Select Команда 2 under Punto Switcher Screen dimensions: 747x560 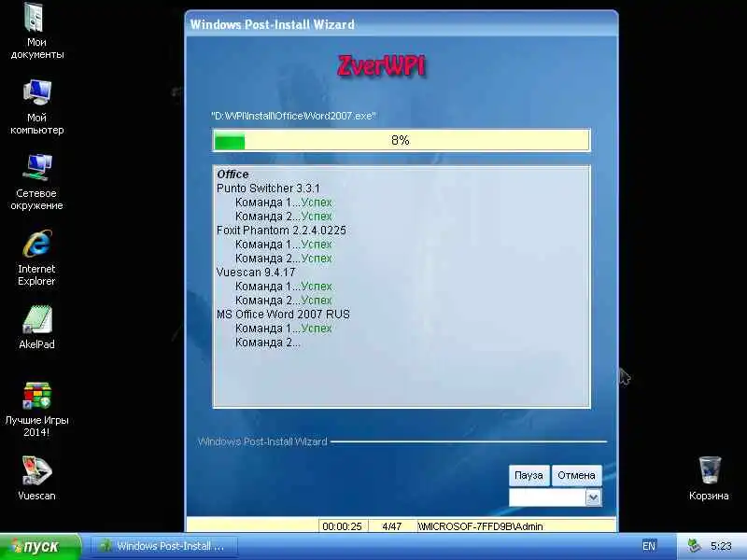tap(284, 217)
